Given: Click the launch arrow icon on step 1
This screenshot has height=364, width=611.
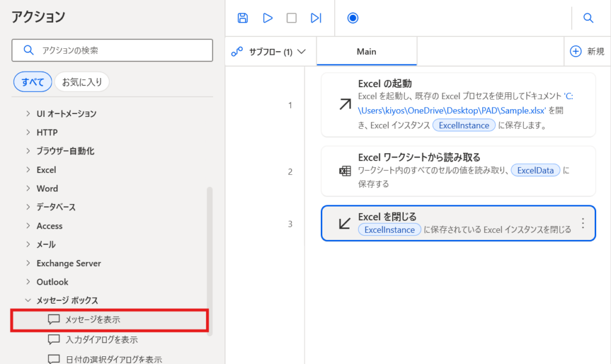Looking at the screenshot, I should [345, 104].
